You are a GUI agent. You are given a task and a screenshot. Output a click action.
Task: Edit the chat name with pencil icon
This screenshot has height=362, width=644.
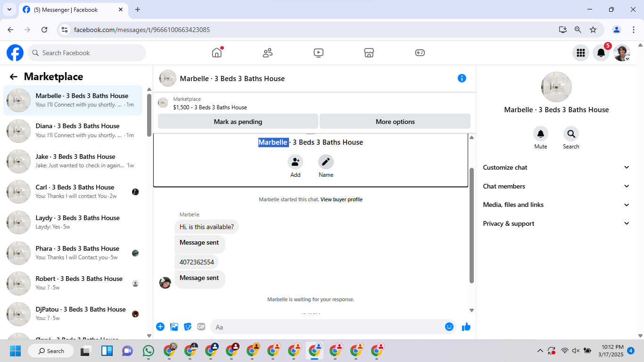(326, 162)
